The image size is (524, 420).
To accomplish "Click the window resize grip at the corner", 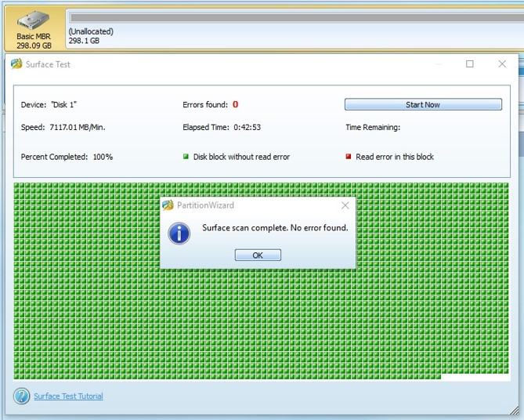I will pyautogui.click(x=514, y=410).
